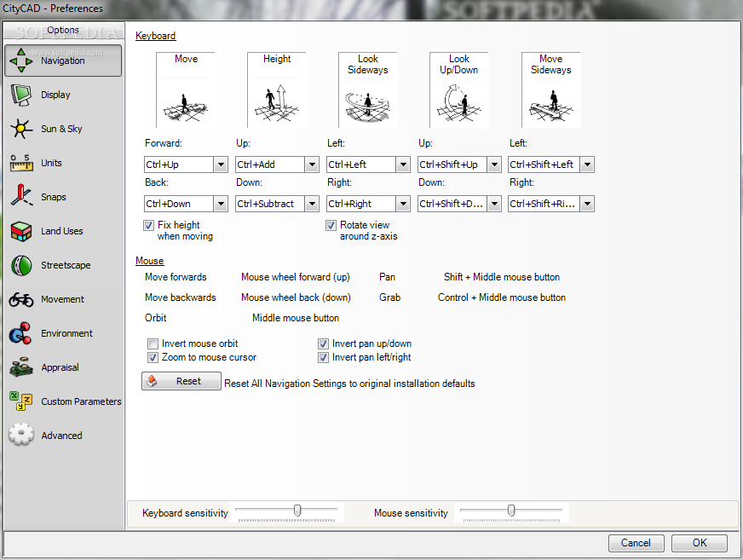743x560 pixels.
Task: Click the Reset navigation settings button
Action: coord(181,381)
